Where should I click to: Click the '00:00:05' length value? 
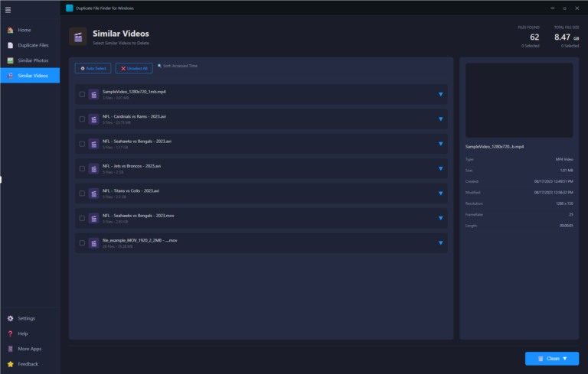(567, 226)
